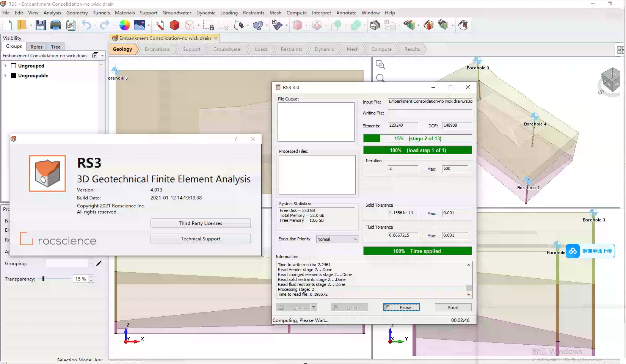Toggle the Ungroupable visibility checkbox
This screenshot has width=626, height=364.
pos(13,75)
